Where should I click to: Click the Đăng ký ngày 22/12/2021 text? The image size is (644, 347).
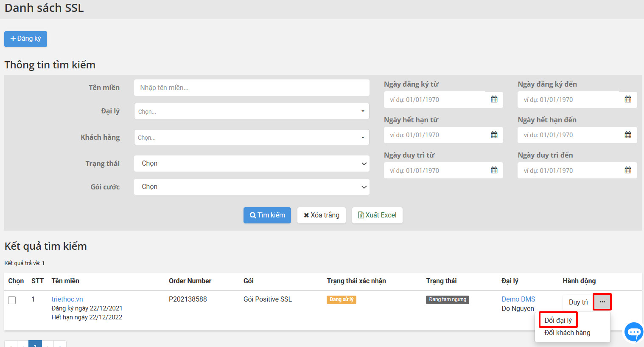pyautogui.click(x=87, y=308)
